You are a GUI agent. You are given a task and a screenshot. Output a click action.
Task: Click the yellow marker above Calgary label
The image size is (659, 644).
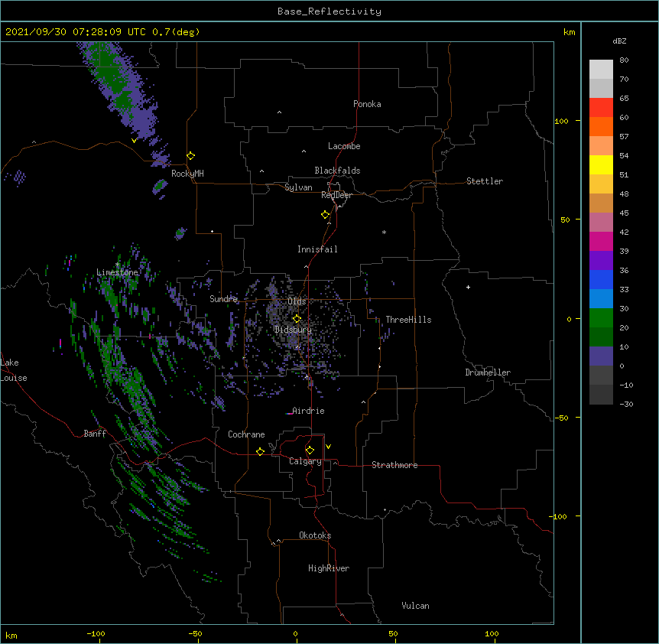point(310,450)
